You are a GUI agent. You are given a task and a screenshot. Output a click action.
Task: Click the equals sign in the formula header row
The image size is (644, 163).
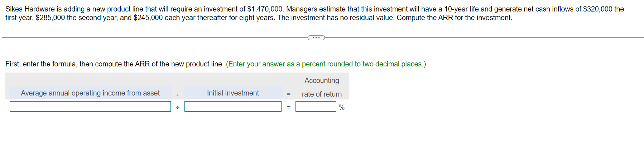pos(288,94)
